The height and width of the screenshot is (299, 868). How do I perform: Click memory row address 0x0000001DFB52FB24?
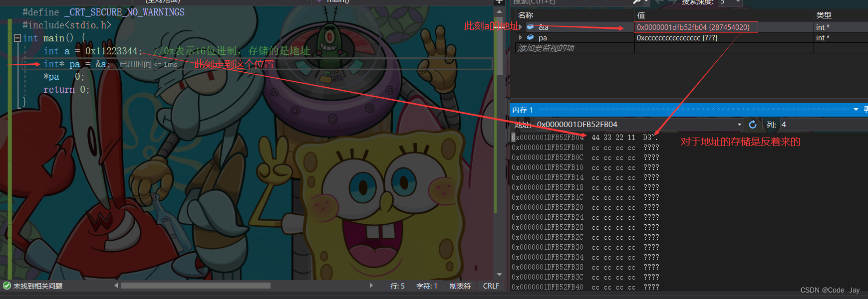click(548, 217)
